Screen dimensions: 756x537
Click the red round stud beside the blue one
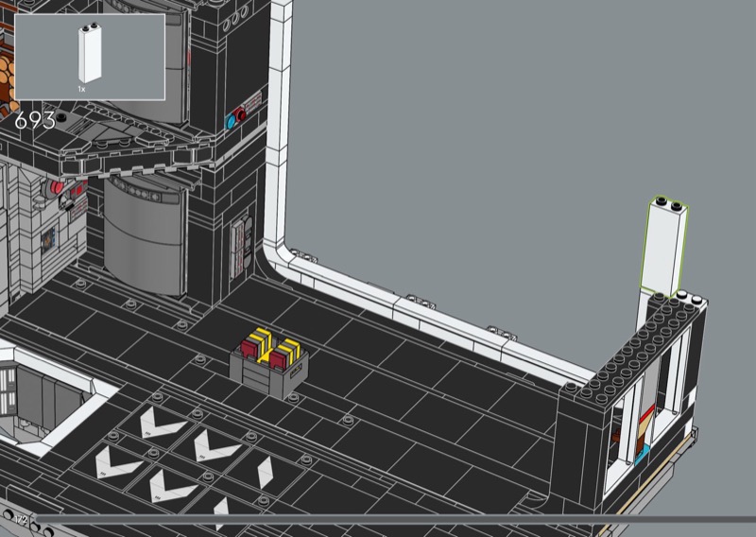[x=242, y=116]
